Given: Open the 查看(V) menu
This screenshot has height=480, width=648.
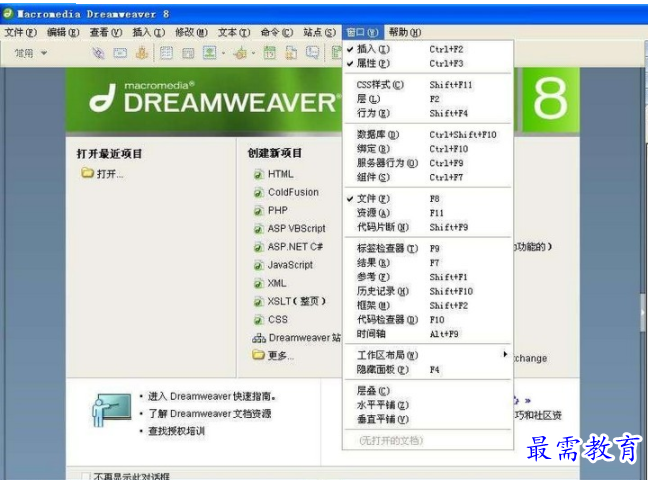Looking at the screenshot, I should 106,32.
